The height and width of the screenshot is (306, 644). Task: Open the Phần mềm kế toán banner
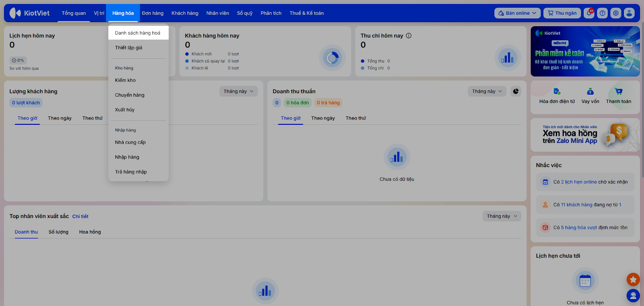pyautogui.click(x=585, y=52)
